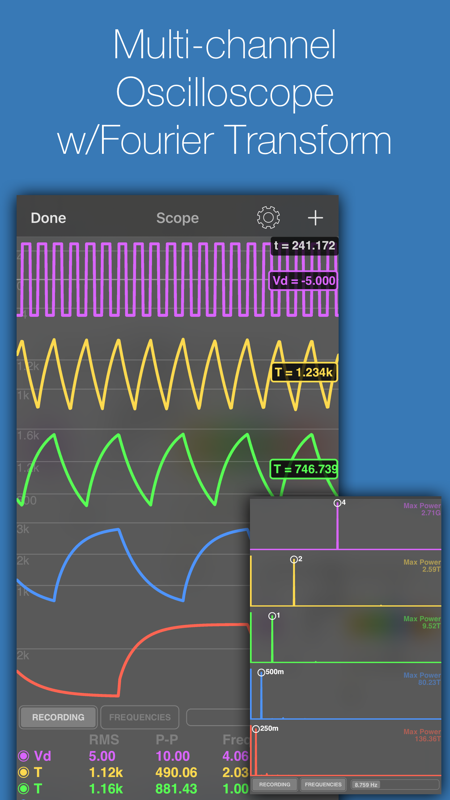The width and height of the screenshot is (450, 800).
Task: Click the 8.759 Hz frequency slider
Action: tap(395, 784)
